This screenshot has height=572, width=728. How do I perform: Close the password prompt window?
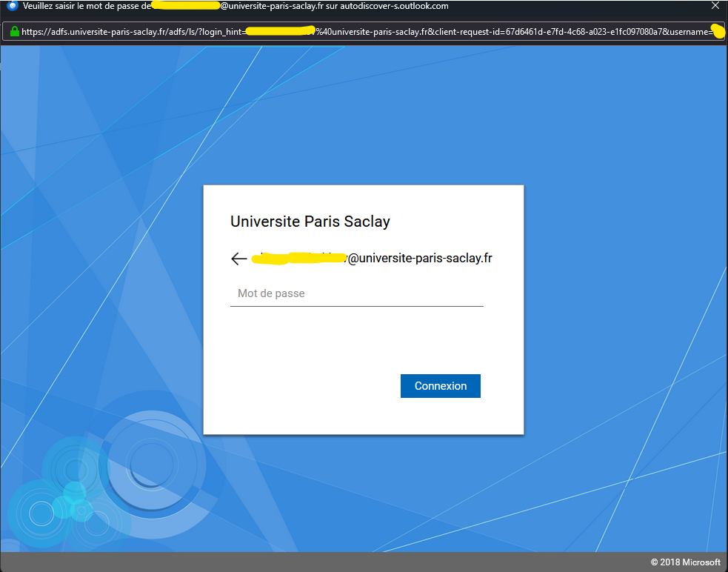coord(715,6)
